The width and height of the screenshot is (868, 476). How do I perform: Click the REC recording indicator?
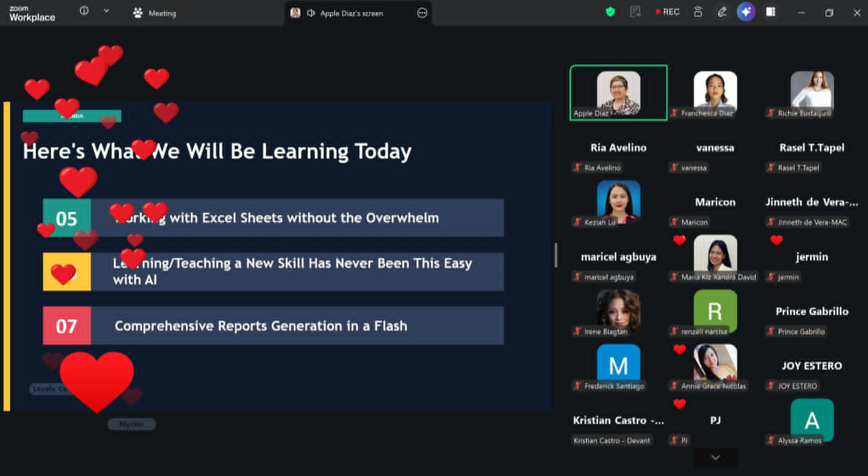click(x=667, y=12)
